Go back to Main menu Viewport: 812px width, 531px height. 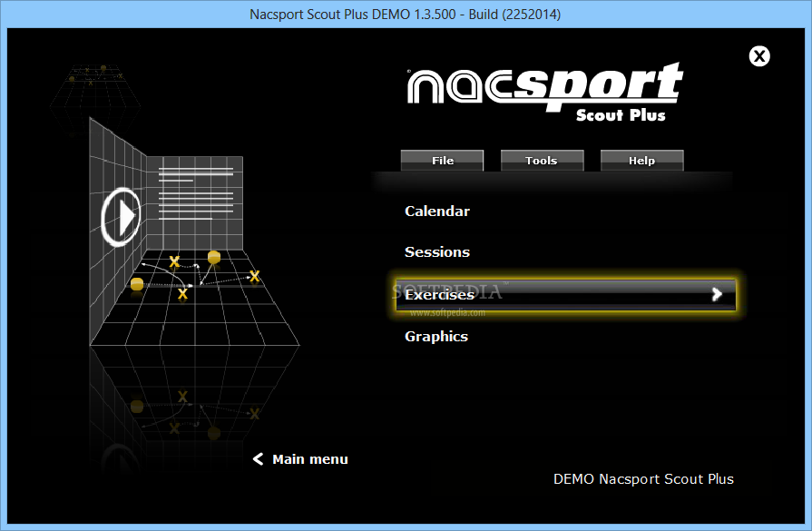(309, 459)
